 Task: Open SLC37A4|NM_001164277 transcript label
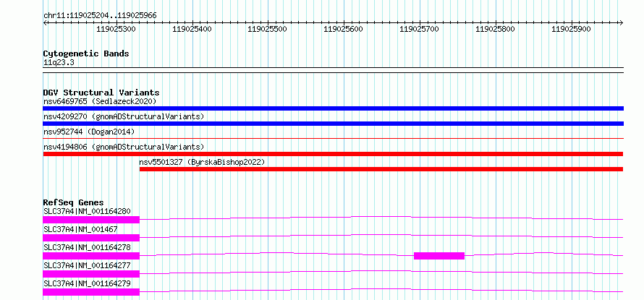coord(87,266)
